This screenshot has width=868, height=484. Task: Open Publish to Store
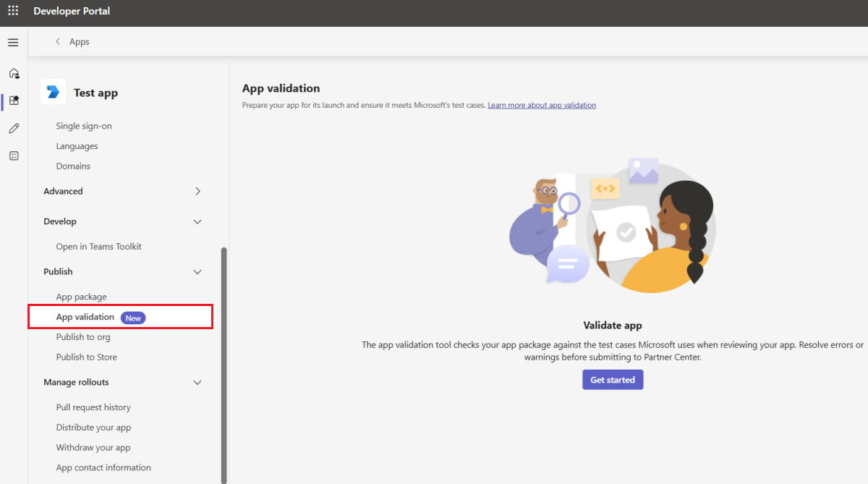point(86,357)
